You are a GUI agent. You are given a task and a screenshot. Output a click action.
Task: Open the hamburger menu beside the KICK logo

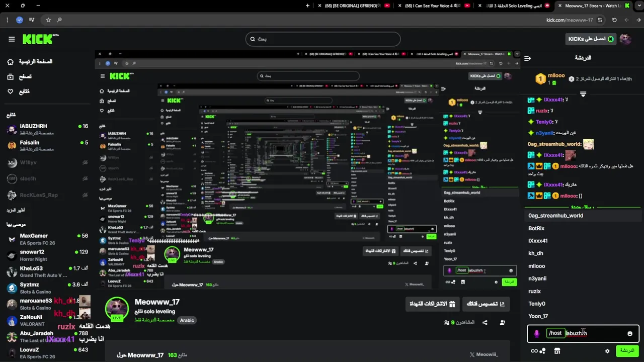click(12, 39)
